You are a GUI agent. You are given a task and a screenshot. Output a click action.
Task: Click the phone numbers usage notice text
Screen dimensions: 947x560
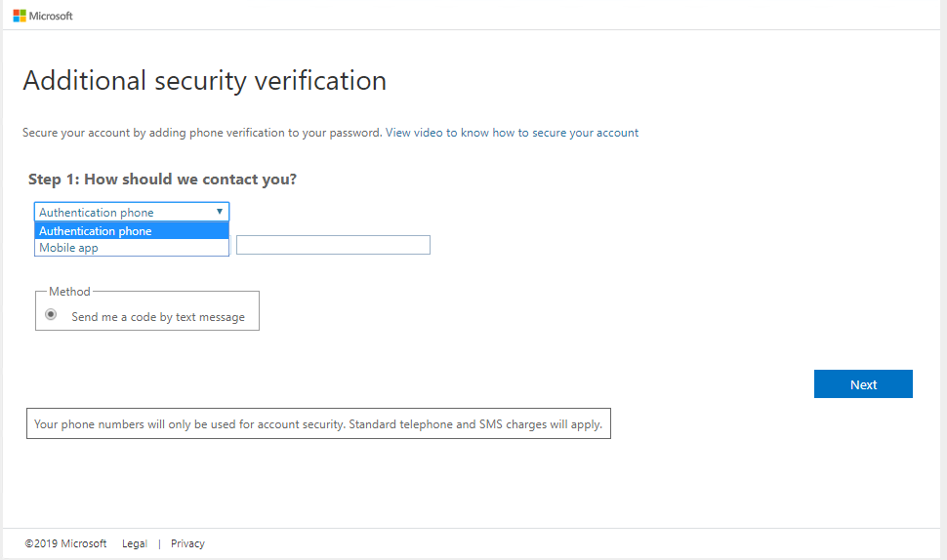[318, 424]
